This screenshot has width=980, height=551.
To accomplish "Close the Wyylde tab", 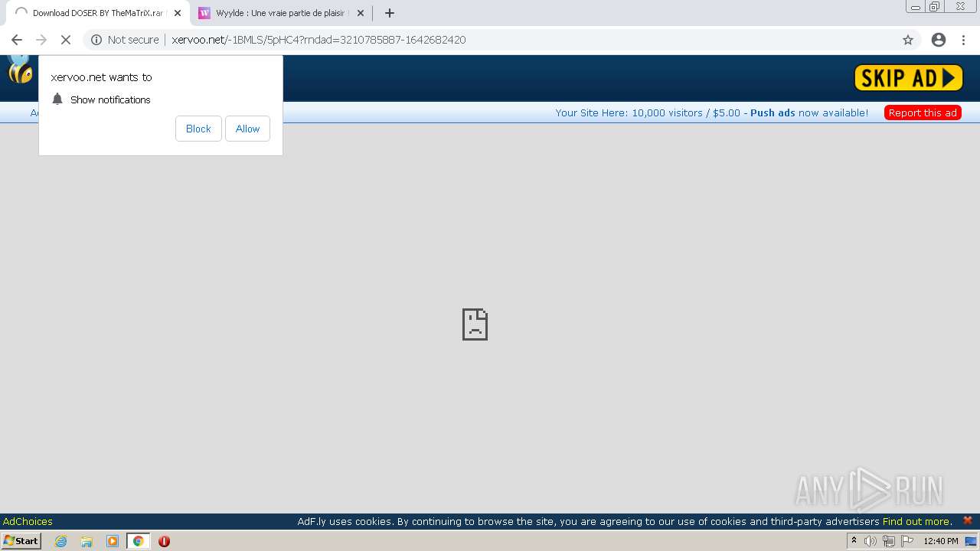I will tap(361, 13).
